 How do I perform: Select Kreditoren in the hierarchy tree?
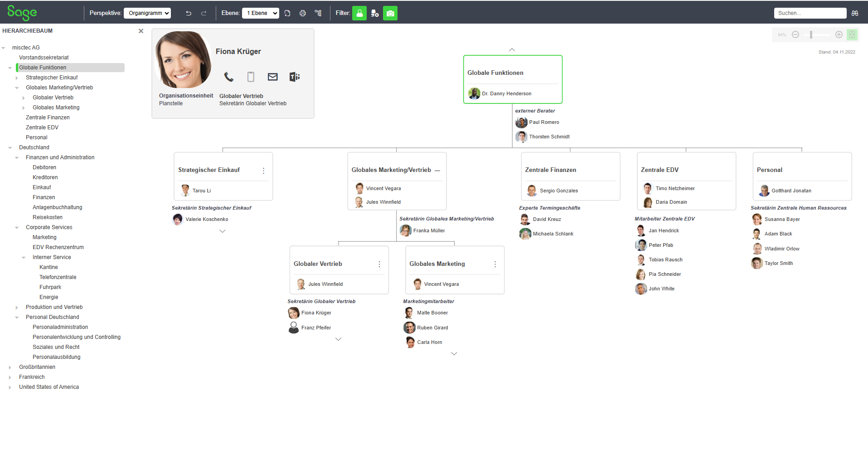coord(45,177)
